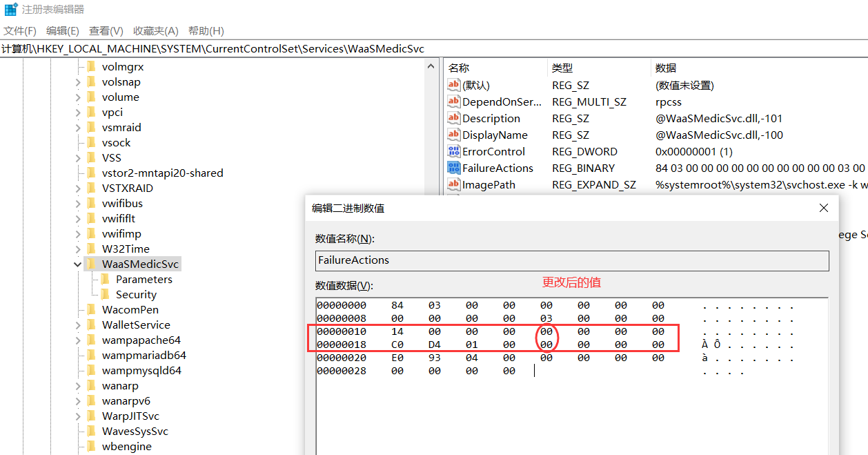Expand the VSS key
868x455 pixels.
tap(78, 158)
